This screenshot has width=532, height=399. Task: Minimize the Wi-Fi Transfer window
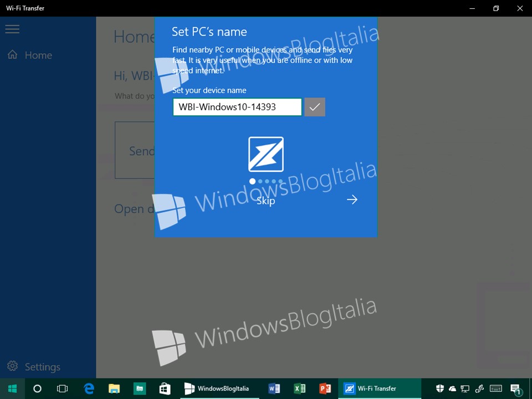click(472, 8)
